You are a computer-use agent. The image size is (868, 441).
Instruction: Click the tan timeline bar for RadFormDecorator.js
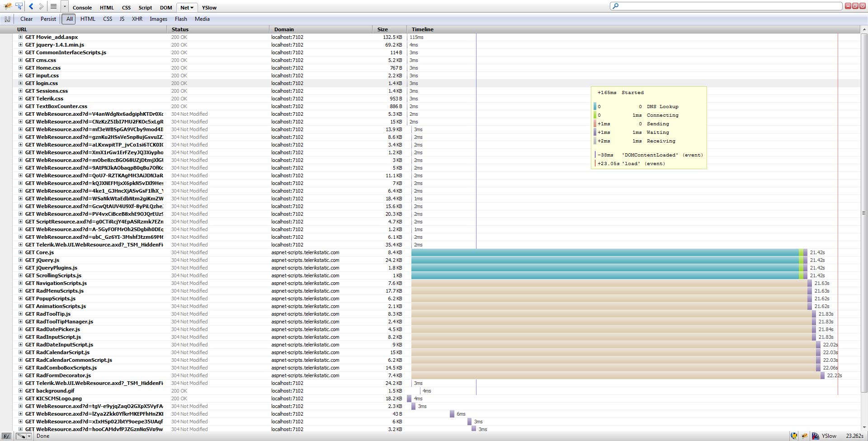coord(616,375)
